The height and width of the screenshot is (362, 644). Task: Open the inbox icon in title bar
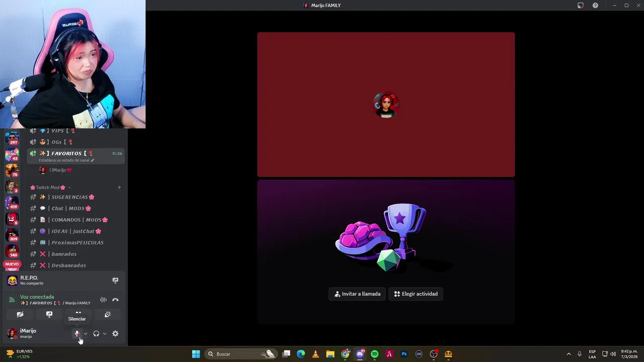[580, 6]
